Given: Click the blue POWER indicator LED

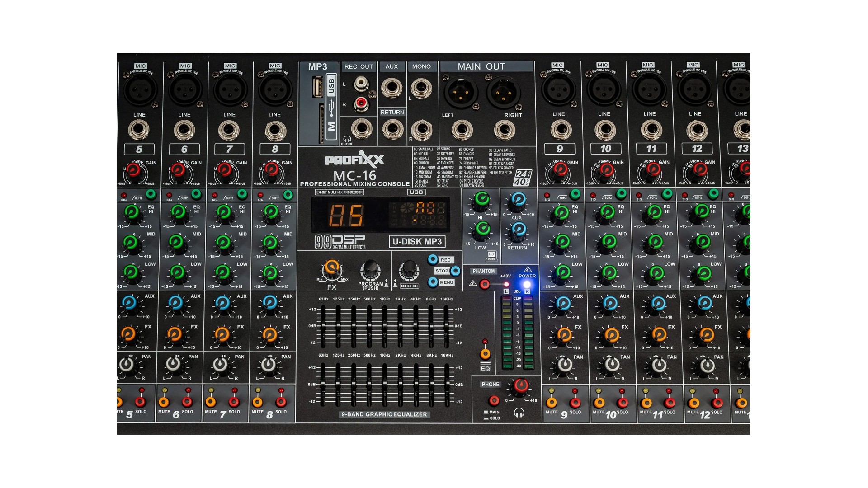Looking at the screenshot, I should [x=527, y=285].
